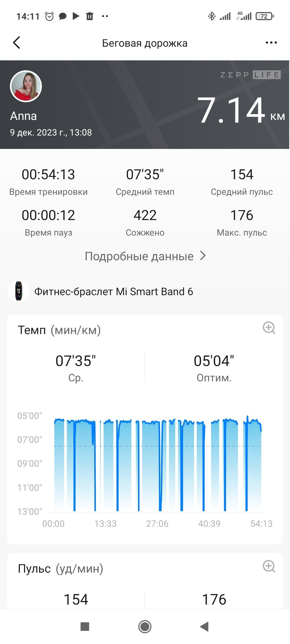Tap the Макс. пульс 176 stat
The height and width of the screenshot is (644, 290).
pyautogui.click(x=242, y=222)
